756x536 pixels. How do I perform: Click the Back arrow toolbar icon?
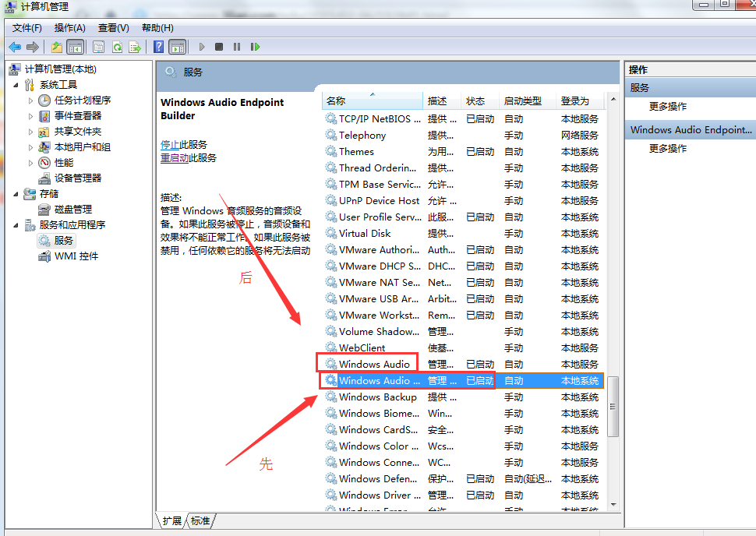coord(15,47)
